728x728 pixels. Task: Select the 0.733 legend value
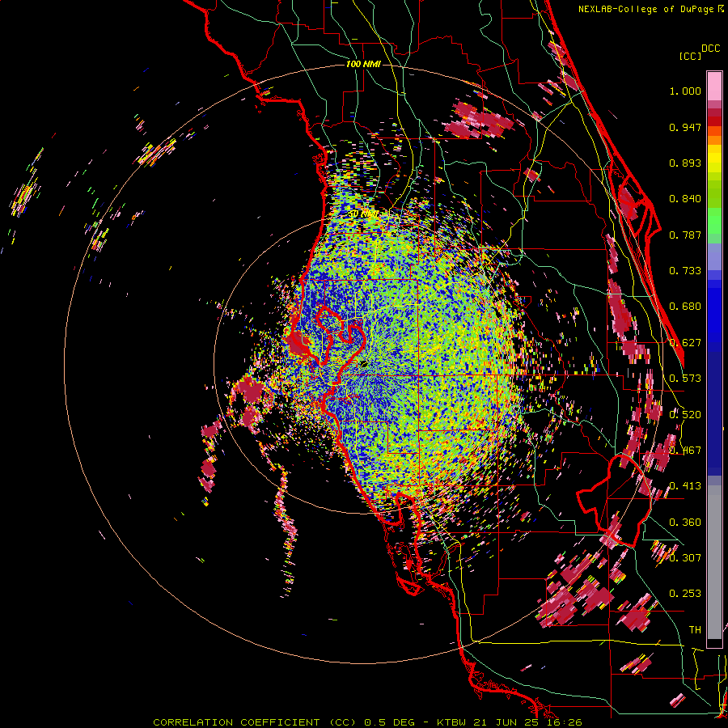[x=685, y=271]
